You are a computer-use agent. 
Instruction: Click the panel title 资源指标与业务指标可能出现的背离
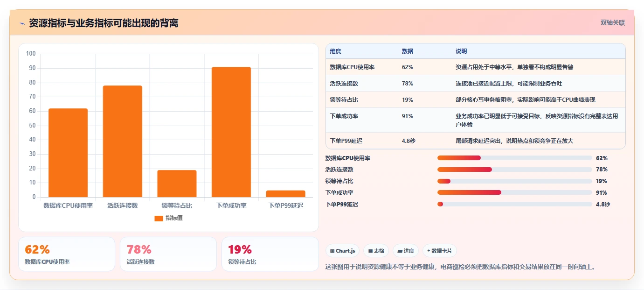[104, 23]
